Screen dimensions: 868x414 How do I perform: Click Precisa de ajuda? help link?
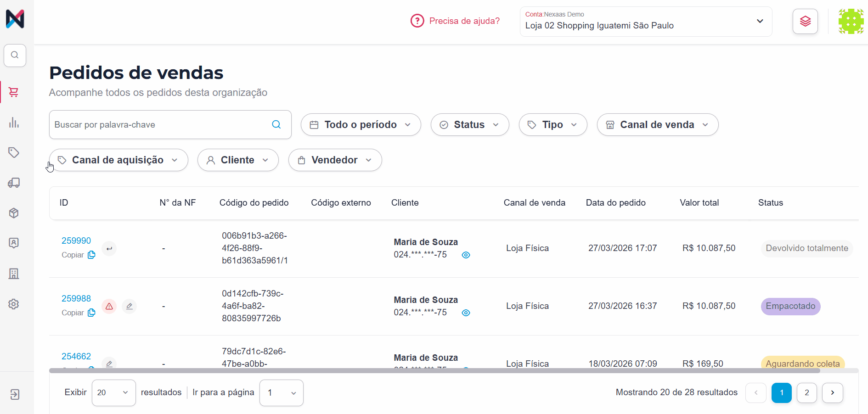(455, 21)
